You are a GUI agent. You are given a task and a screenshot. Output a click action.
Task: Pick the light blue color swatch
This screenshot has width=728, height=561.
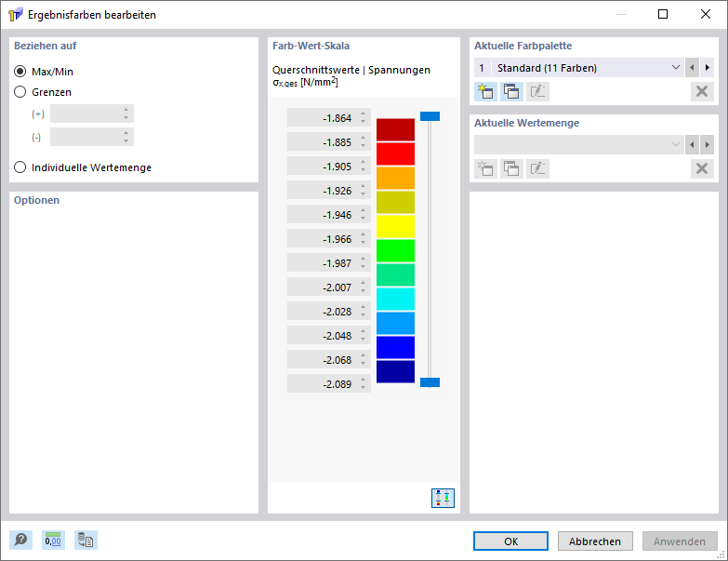point(395,323)
